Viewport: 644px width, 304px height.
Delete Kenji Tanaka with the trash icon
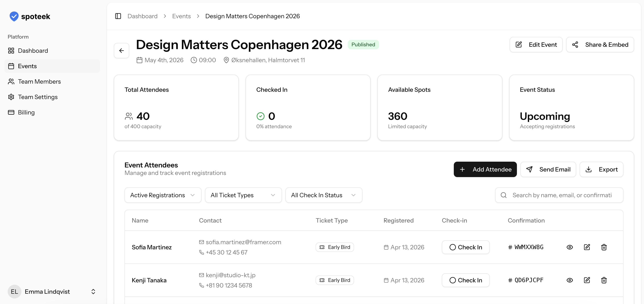[x=604, y=280]
